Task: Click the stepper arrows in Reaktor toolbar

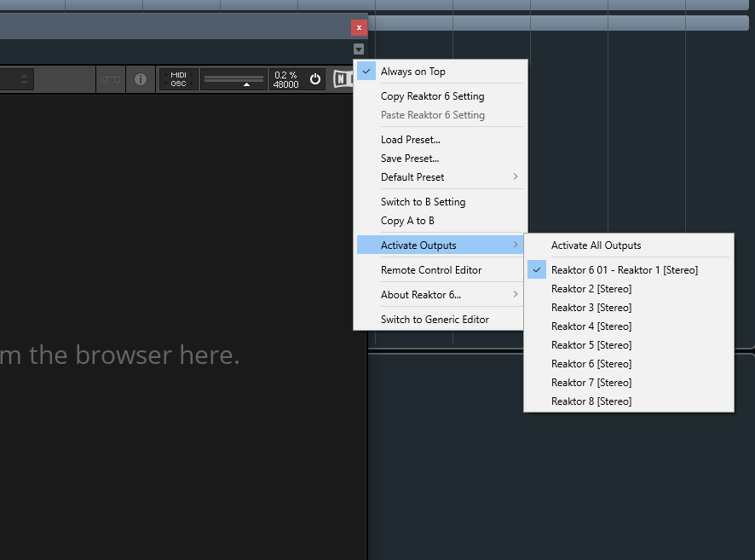Action: (24, 79)
